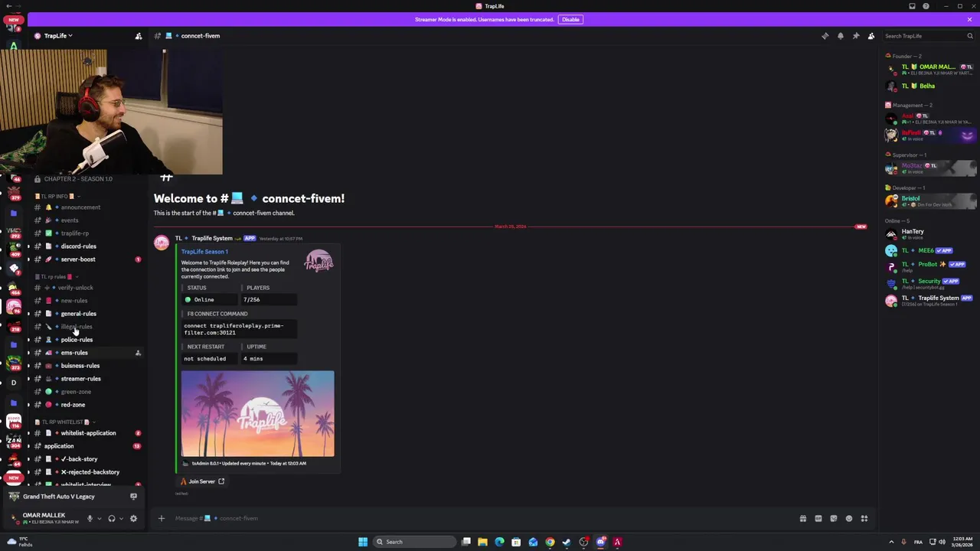Open the emoji picker icon
The image size is (980, 551).
pyautogui.click(x=848, y=519)
